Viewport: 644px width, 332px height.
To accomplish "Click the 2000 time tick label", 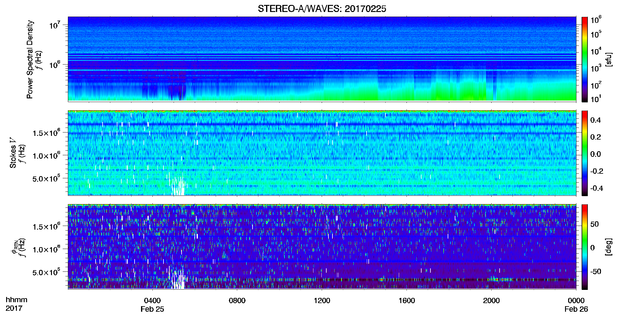I will pos(491,300).
